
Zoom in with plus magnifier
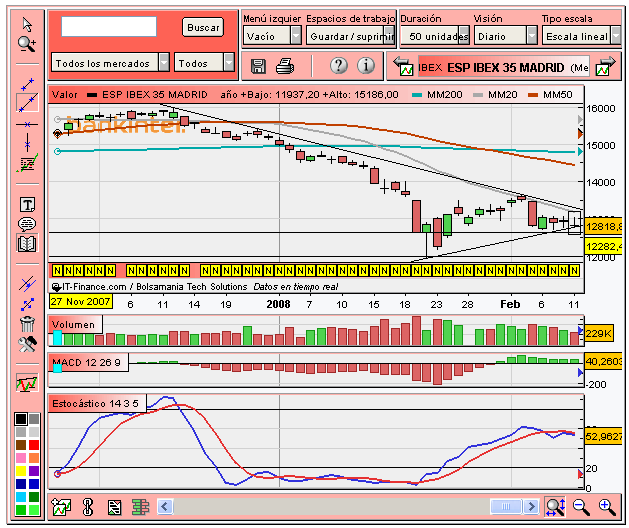607,507
